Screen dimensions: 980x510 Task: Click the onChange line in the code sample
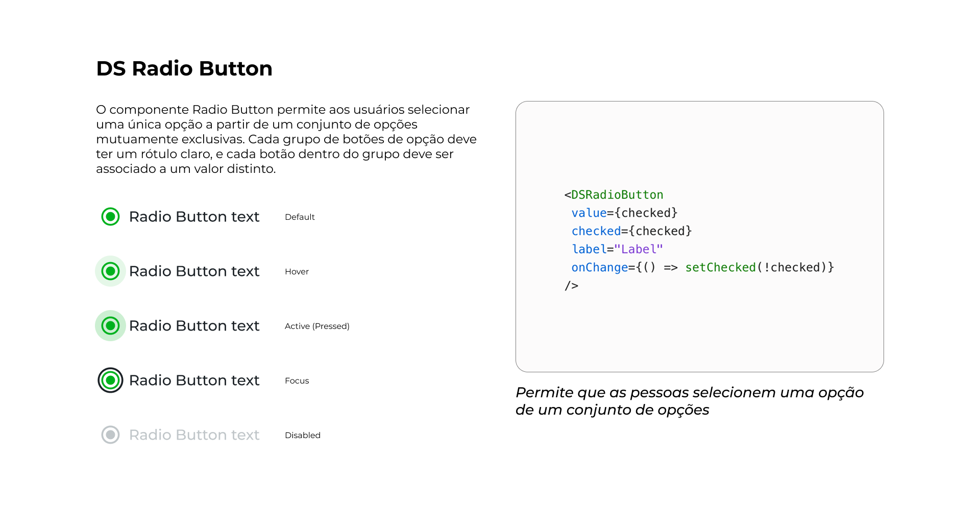tap(702, 268)
